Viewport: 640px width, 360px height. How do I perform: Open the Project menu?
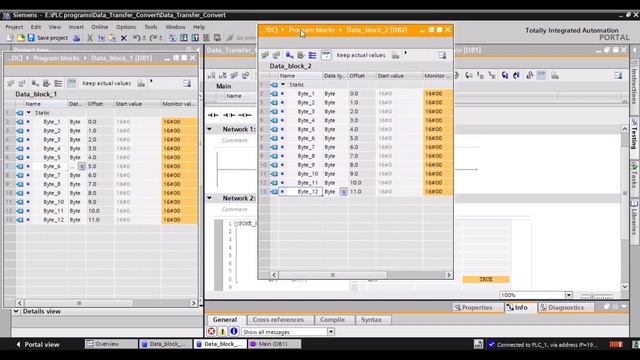(x=14, y=27)
